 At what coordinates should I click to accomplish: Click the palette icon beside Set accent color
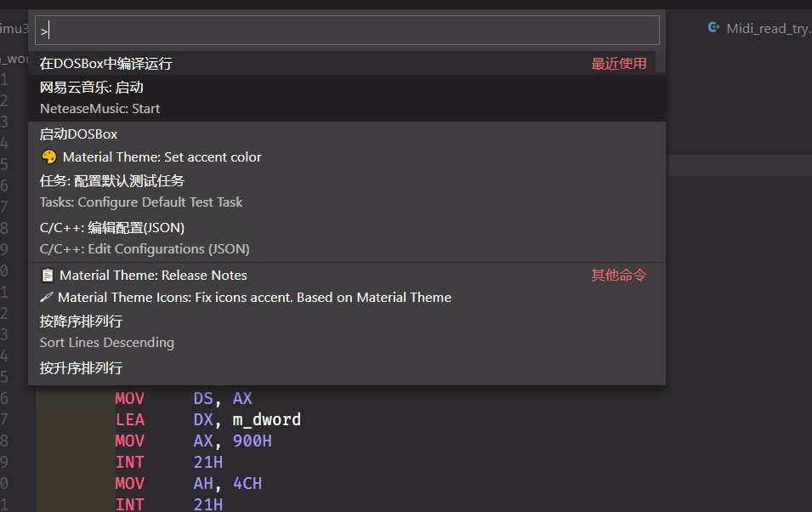(x=48, y=157)
